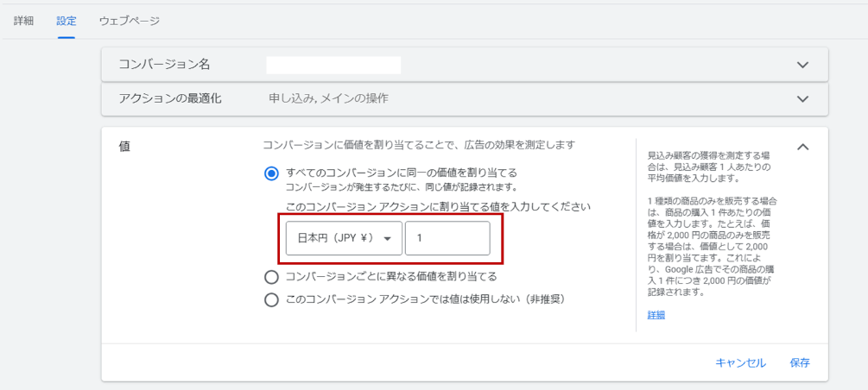Open the 詳細 help link

pyautogui.click(x=656, y=315)
